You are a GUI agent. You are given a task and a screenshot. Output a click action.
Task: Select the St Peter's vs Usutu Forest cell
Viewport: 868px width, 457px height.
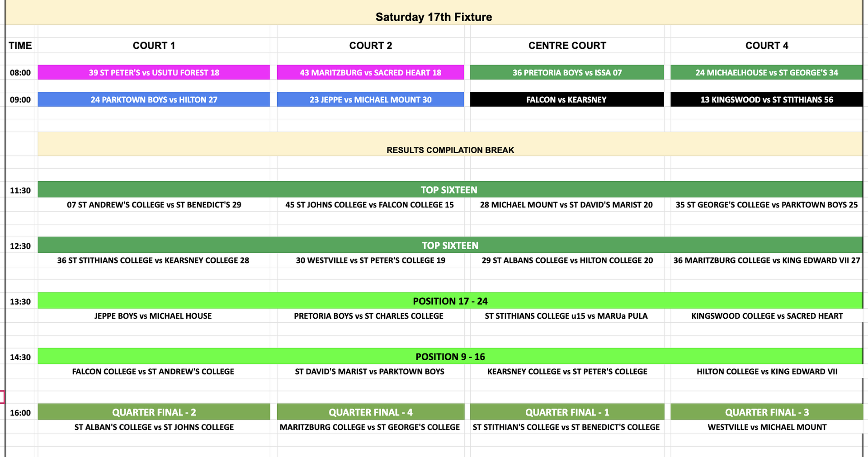(154, 73)
